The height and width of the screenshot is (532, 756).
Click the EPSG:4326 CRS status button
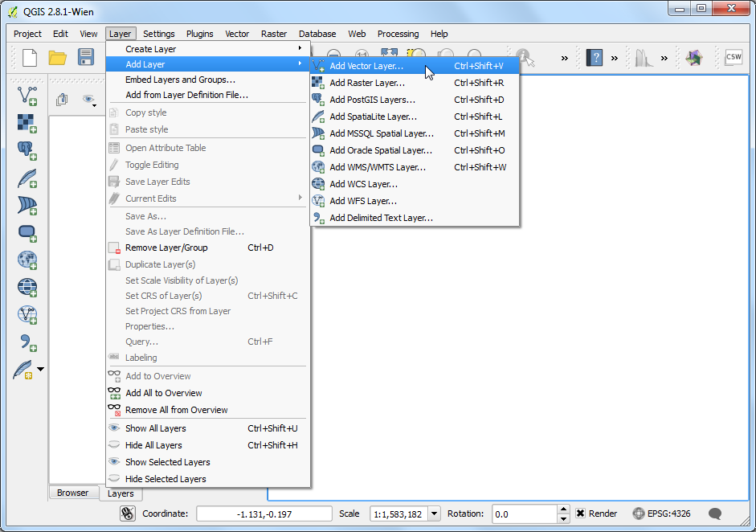click(661, 514)
